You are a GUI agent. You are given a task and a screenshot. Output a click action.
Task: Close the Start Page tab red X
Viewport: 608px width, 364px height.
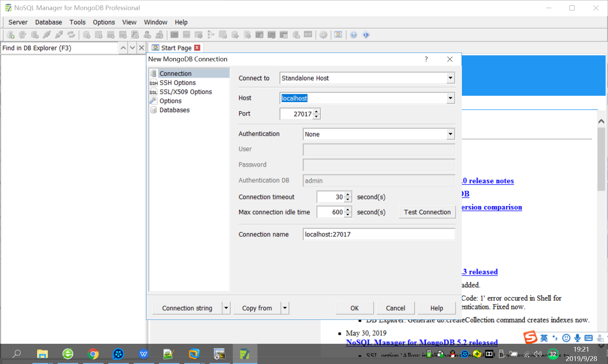(197, 48)
